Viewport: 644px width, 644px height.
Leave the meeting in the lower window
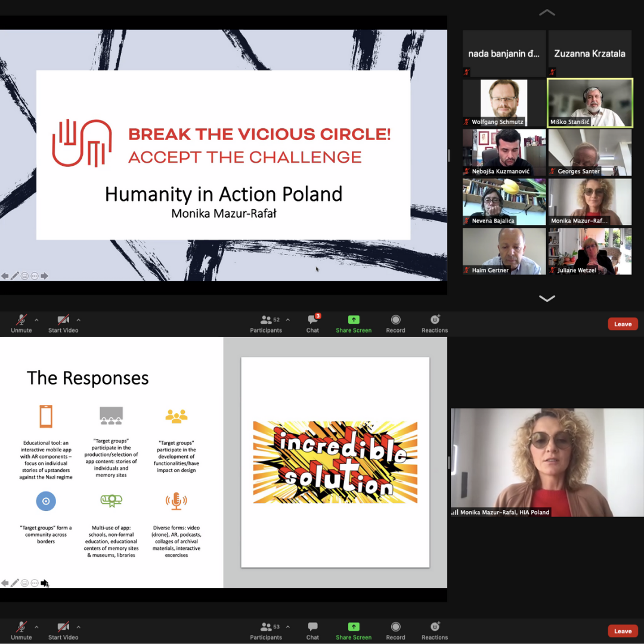point(623,631)
